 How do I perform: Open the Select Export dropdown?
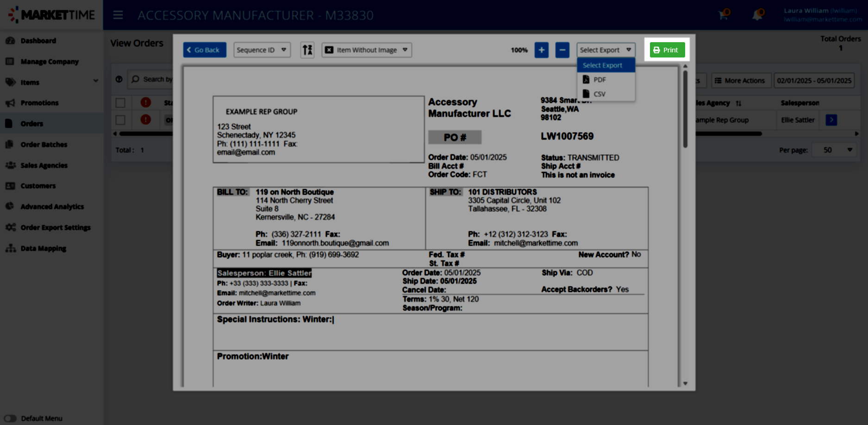pyautogui.click(x=606, y=50)
